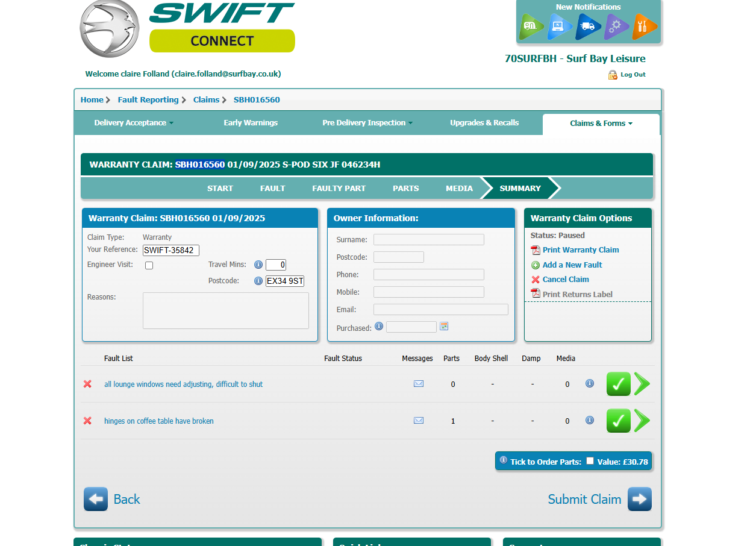Open the lounge windows fault link
This screenshot has width=756, height=546.
point(184,384)
